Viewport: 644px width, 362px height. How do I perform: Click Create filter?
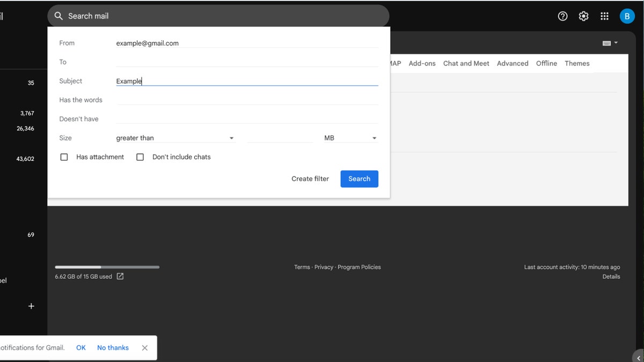tap(310, 179)
